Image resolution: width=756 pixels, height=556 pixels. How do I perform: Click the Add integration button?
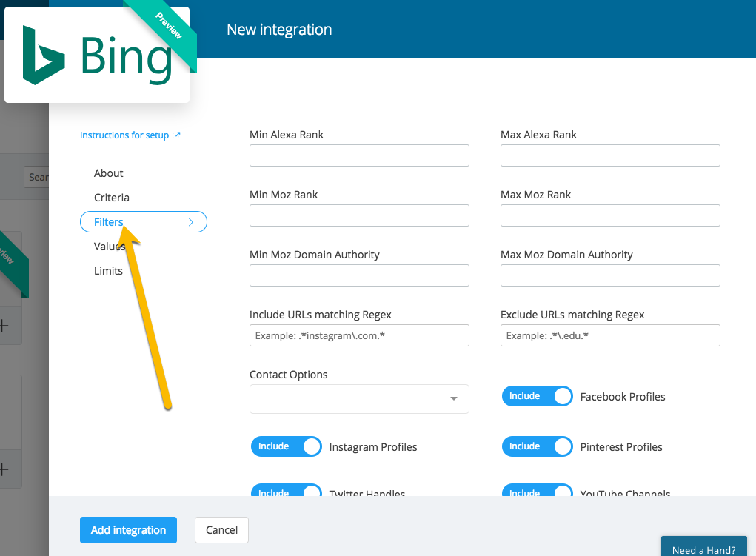point(128,530)
